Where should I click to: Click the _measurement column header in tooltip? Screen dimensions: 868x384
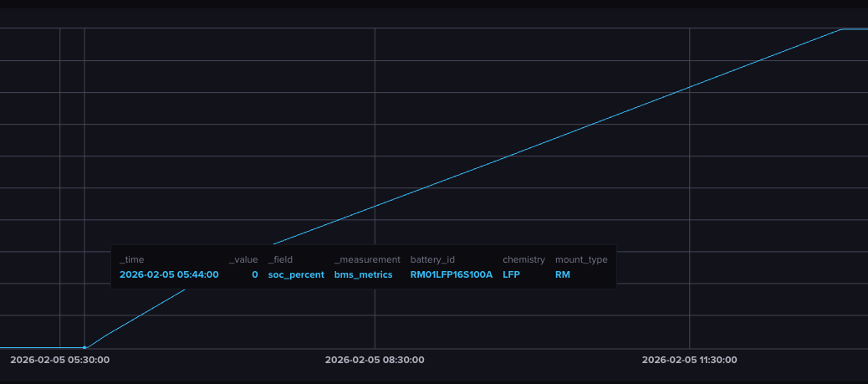point(367,259)
